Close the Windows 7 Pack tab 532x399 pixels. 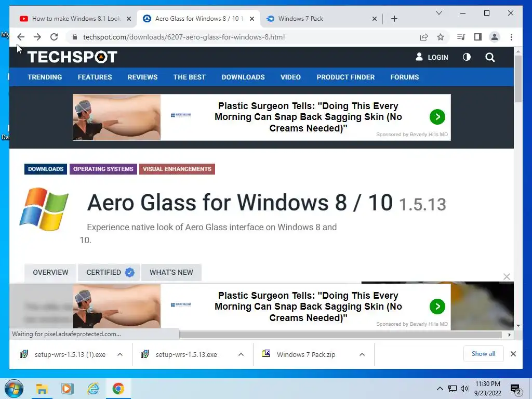point(374,19)
